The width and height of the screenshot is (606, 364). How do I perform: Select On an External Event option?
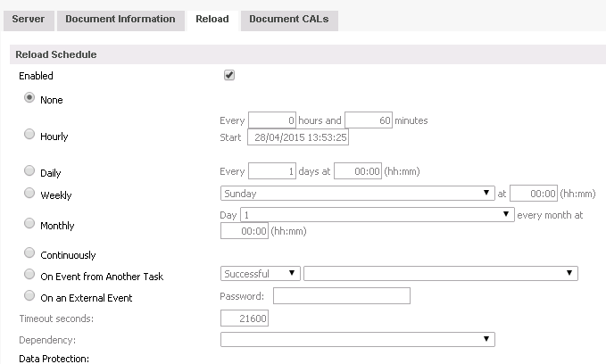point(29,295)
